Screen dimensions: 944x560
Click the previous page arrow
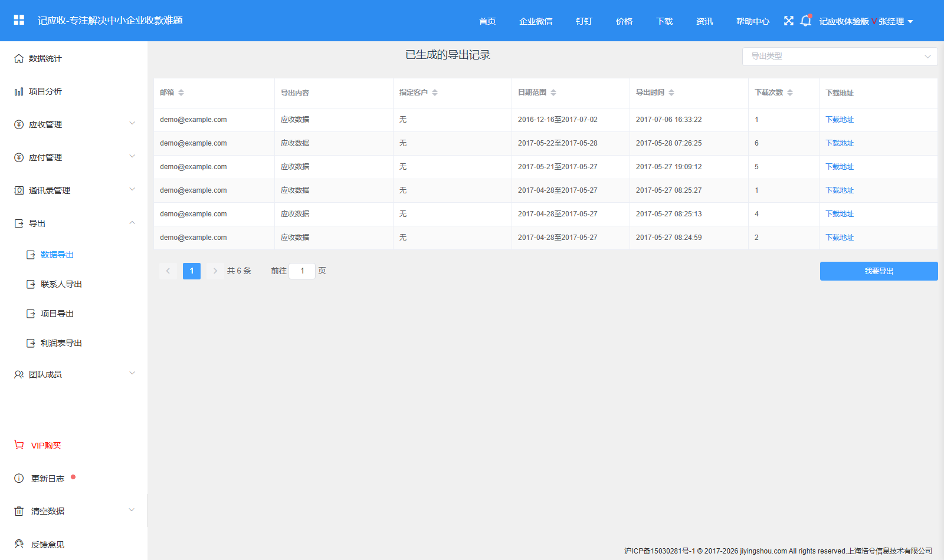pos(168,271)
